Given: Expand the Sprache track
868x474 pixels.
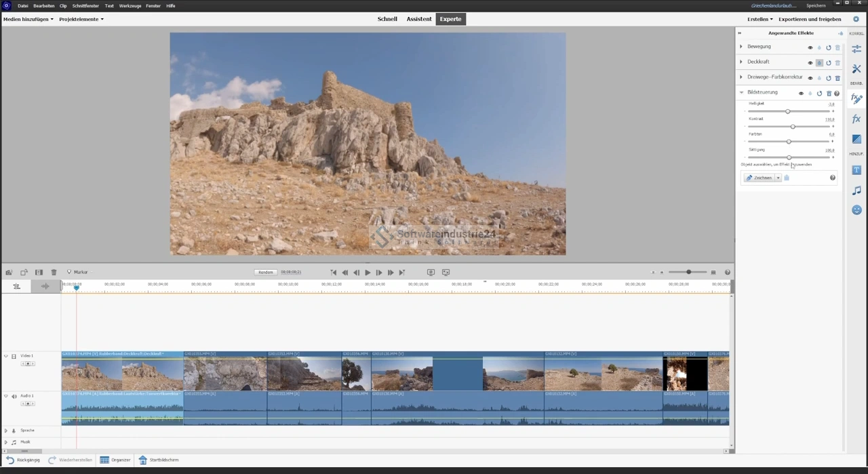Looking at the screenshot, I should 6,431.
